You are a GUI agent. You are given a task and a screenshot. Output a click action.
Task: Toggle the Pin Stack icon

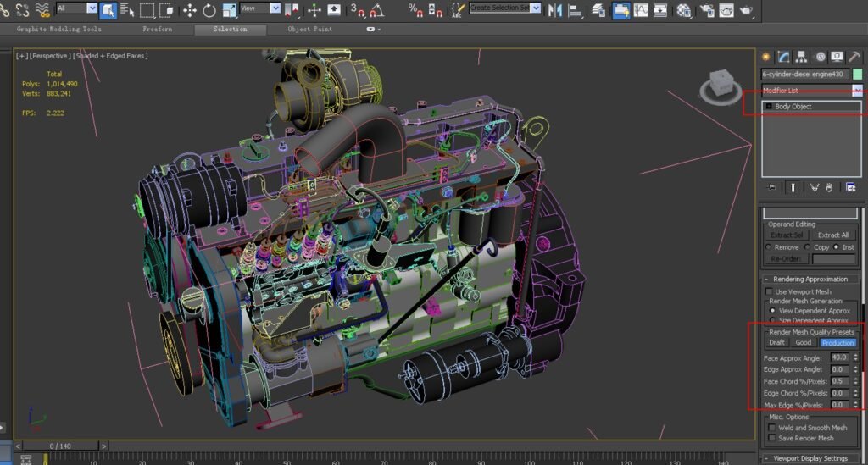tap(771, 187)
